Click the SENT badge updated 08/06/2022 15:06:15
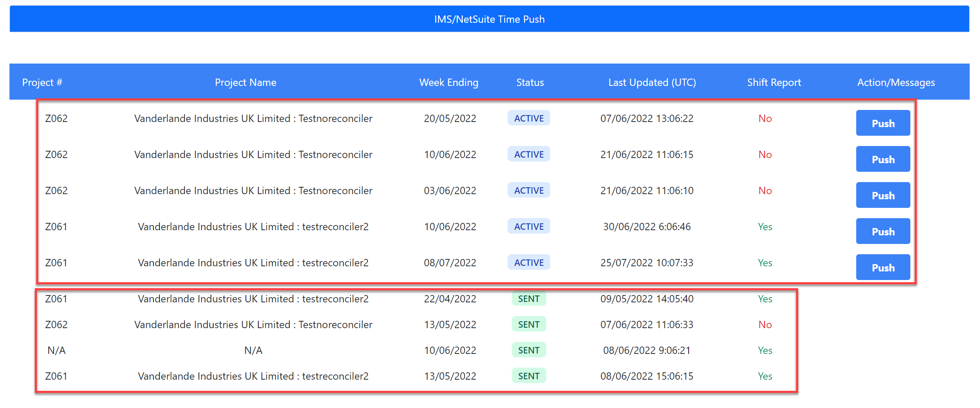The width and height of the screenshot is (980, 408). coord(529,376)
